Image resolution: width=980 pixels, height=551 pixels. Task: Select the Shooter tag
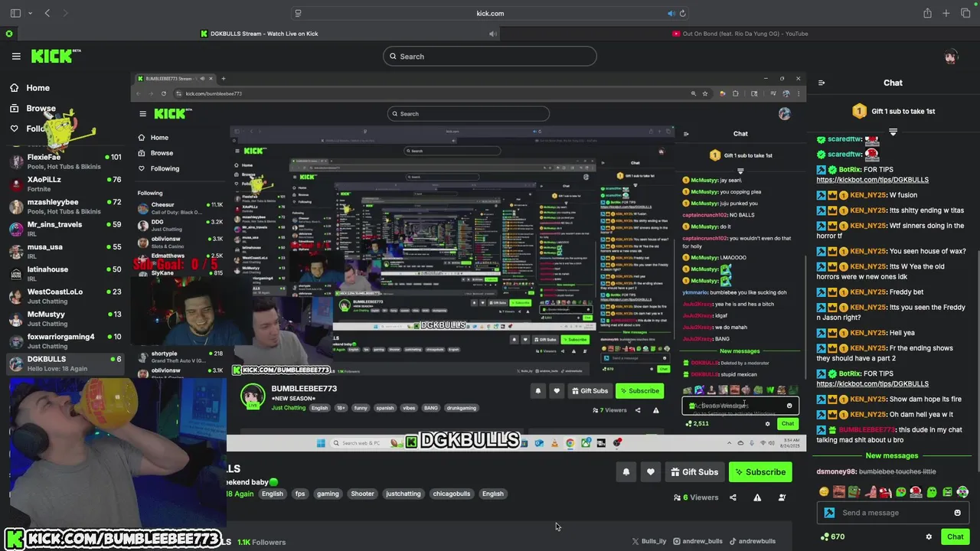coord(362,494)
